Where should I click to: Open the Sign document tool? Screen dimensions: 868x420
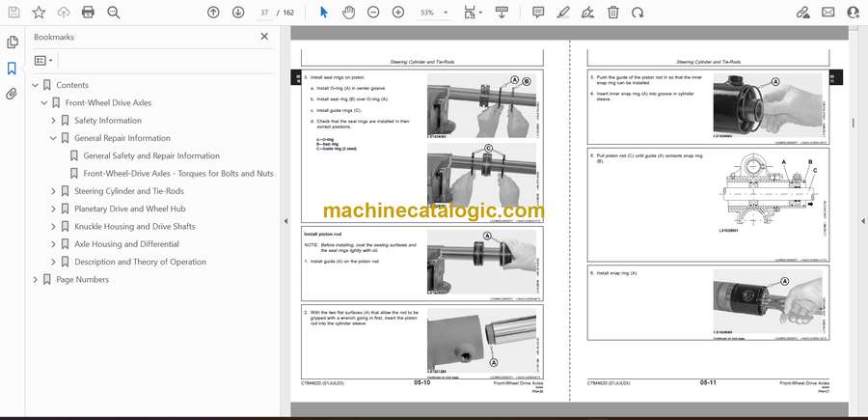(588, 13)
